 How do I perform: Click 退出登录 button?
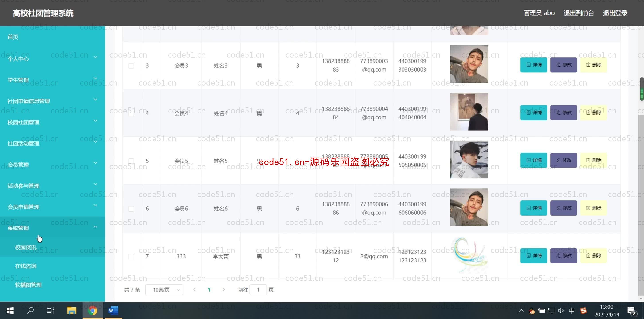[615, 13]
